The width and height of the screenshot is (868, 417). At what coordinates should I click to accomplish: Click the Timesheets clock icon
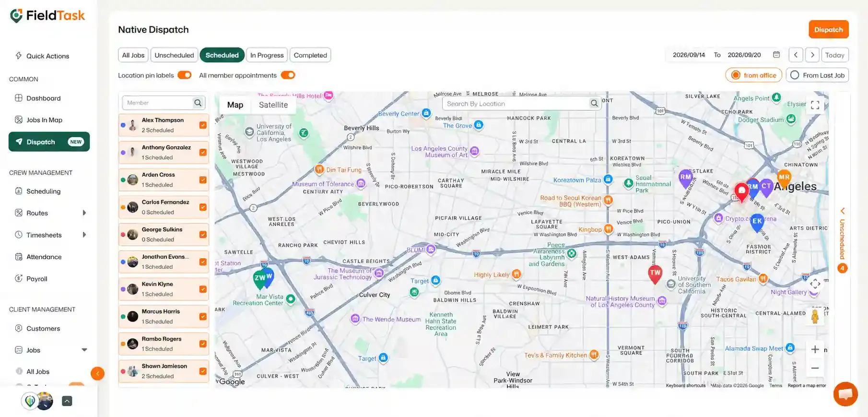point(19,235)
